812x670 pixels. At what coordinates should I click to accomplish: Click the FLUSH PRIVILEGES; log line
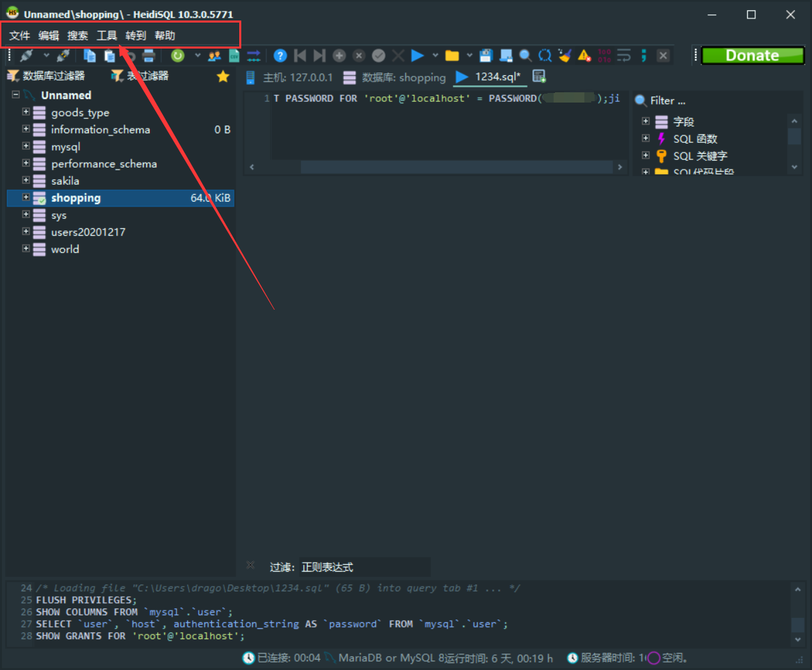click(87, 600)
